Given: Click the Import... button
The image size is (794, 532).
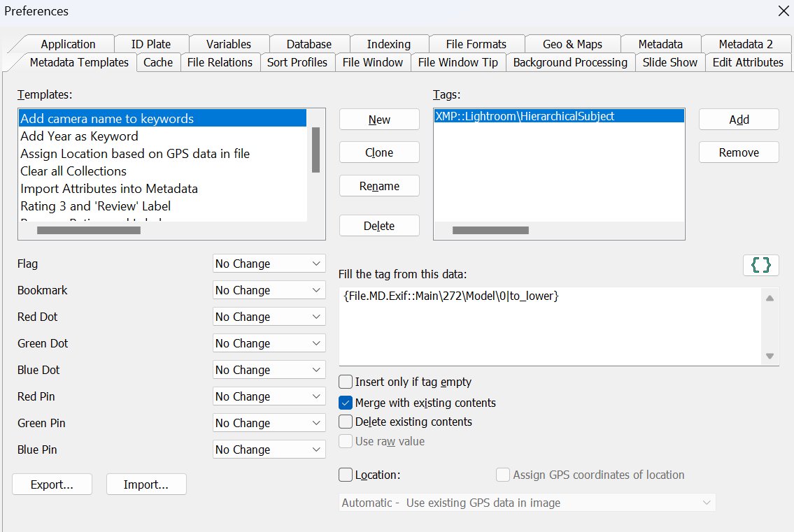Looking at the screenshot, I should pos(146,484).
